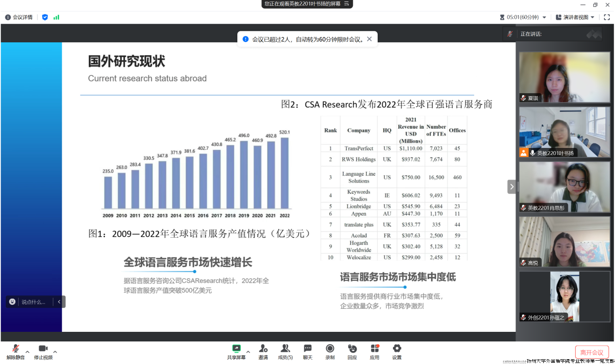The image size is (615, 364).
Task: Expand audio options arrow beside 解除静音
Action: coord(27,352)
